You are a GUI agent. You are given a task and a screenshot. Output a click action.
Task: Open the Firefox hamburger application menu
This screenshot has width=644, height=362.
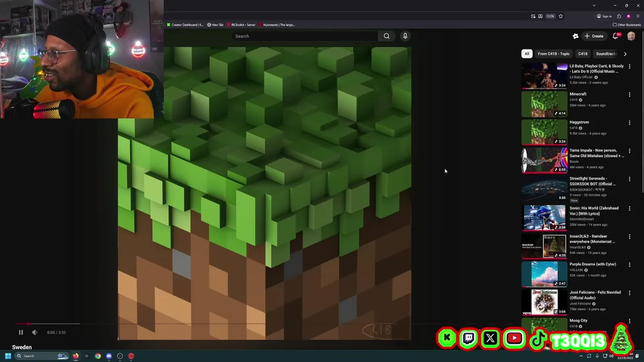638,16
